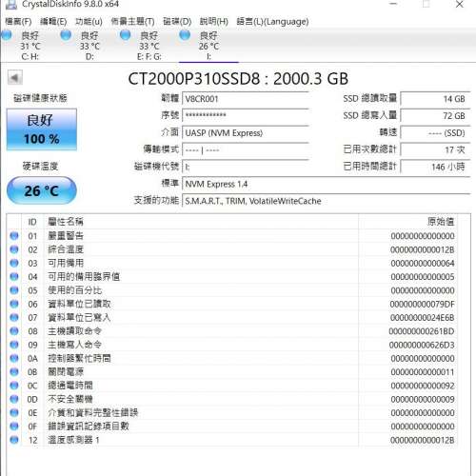Open the 佈景主題(T) menu
Screen dimensions: 476x476
(x=132, y=22)
